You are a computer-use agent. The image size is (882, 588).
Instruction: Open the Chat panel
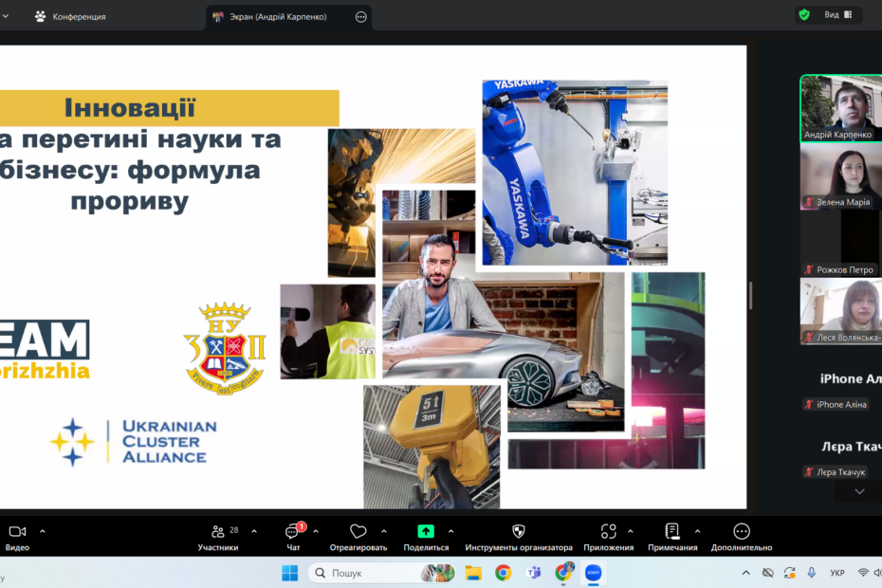(293, 532)
